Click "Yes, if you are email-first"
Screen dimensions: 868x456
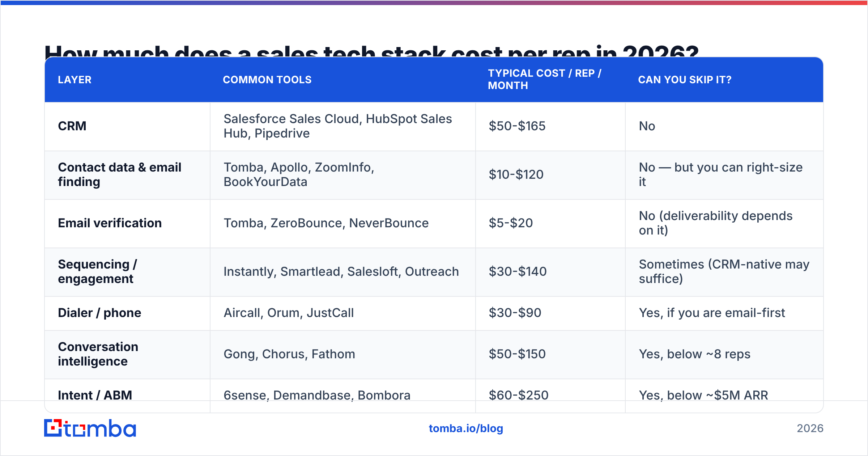(712, 313)
